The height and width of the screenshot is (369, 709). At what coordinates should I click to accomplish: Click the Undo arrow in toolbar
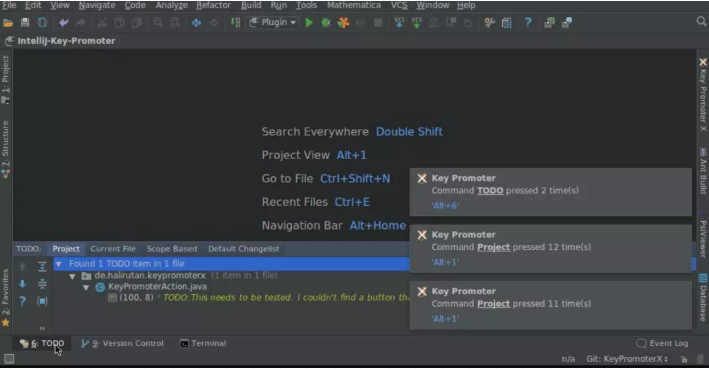[x=63, y=23]
